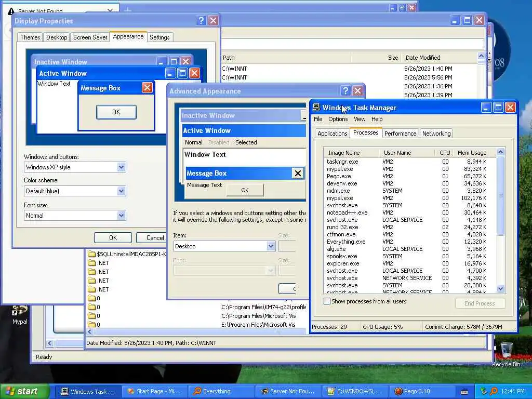Image resolution: width=532 pixels, height=399 pixels.
Task: Open Start Page taskbar button
Action: point(154,391)
